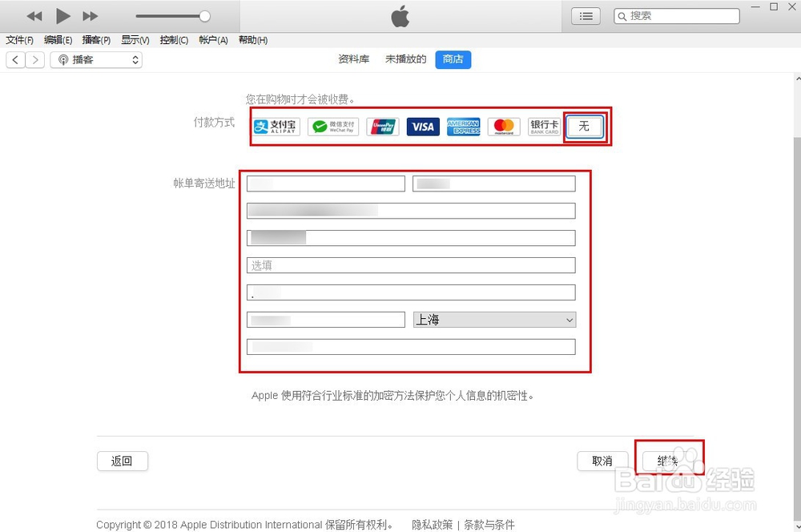Go back with the left arrow button
The width and height of the screenshot is (801, 532).
pyautogui.click(x=16, y=60)
